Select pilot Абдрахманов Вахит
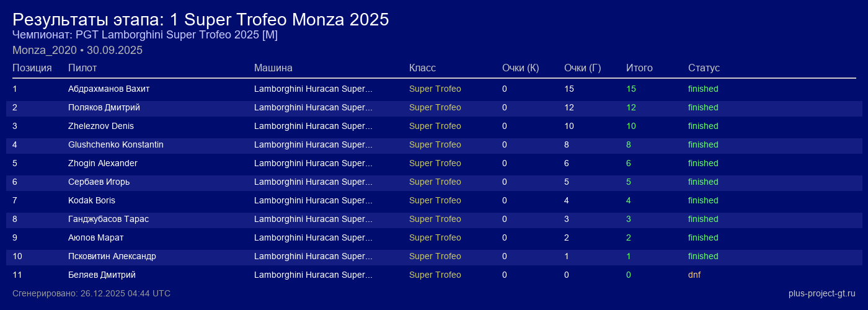The height and width of the screenshot is (310, 868). pos(108,89)
